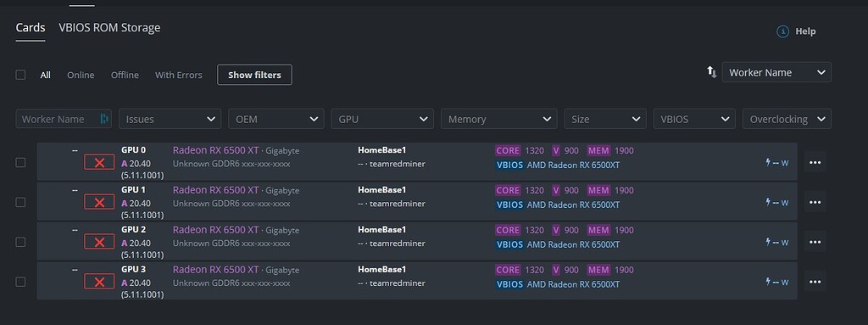Expand the GPU filter dropdown
This screenshot has width=868, height=325.
coord(382,119)
